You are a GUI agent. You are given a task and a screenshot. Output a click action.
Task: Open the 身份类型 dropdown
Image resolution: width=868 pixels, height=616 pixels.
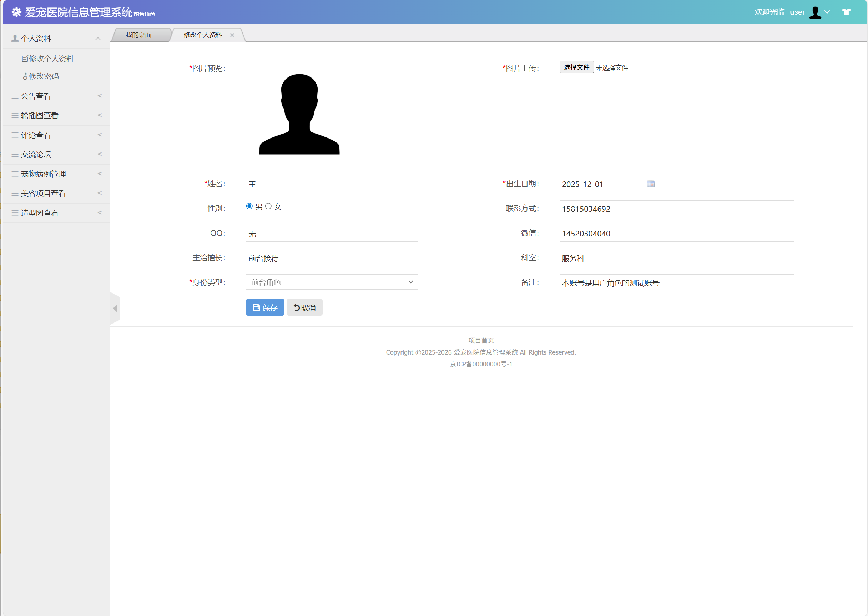pyautogui.click(x=331, y=282)
